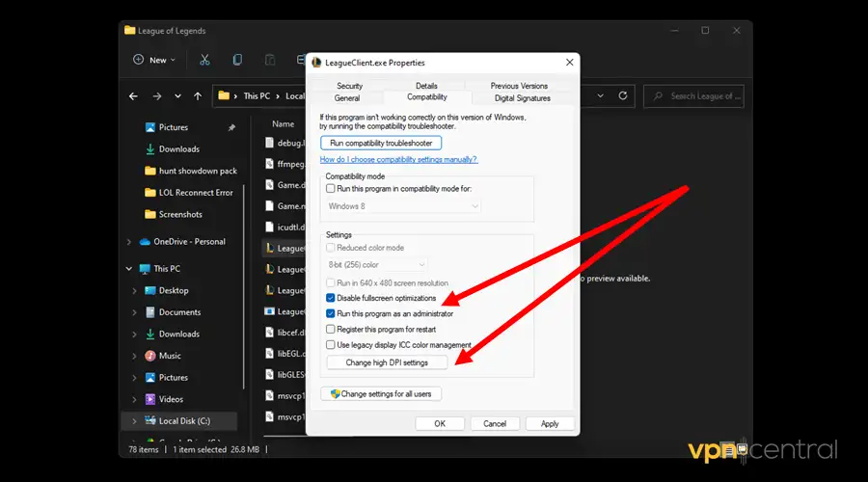Click Run in 640 x 480 screen resolution checkbox

(331, 282)
